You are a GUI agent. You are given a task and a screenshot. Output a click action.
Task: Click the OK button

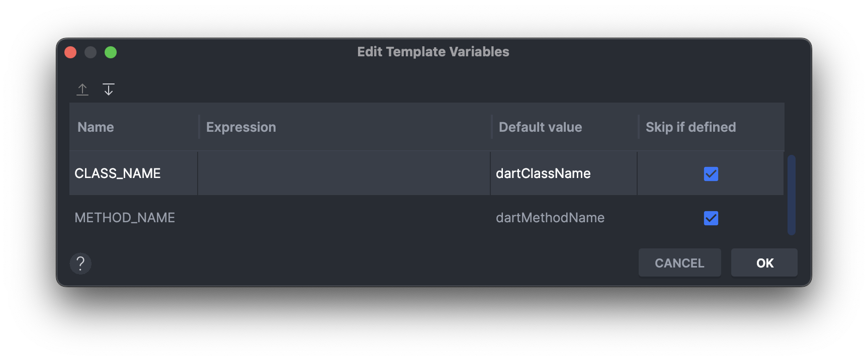[x=764, y=262]
